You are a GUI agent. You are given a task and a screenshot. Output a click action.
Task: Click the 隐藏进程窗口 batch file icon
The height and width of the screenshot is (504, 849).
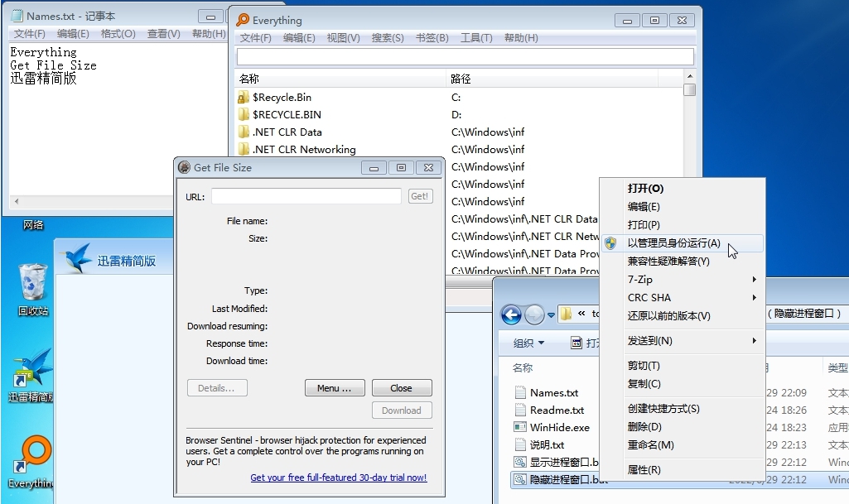[x=520, y=479]
